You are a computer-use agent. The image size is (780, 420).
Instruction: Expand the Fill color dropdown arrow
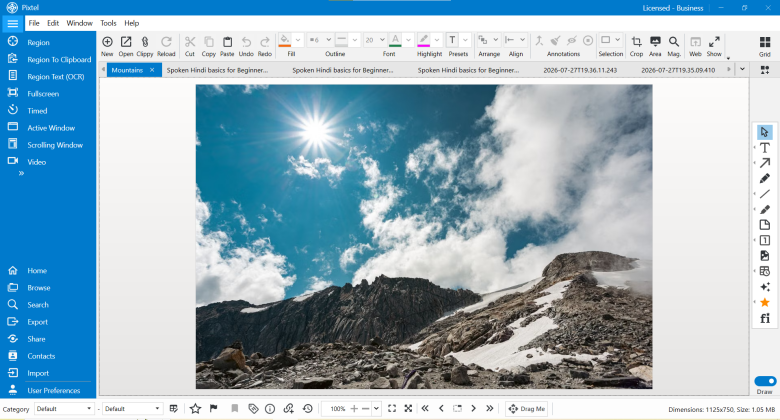(297, 40)
